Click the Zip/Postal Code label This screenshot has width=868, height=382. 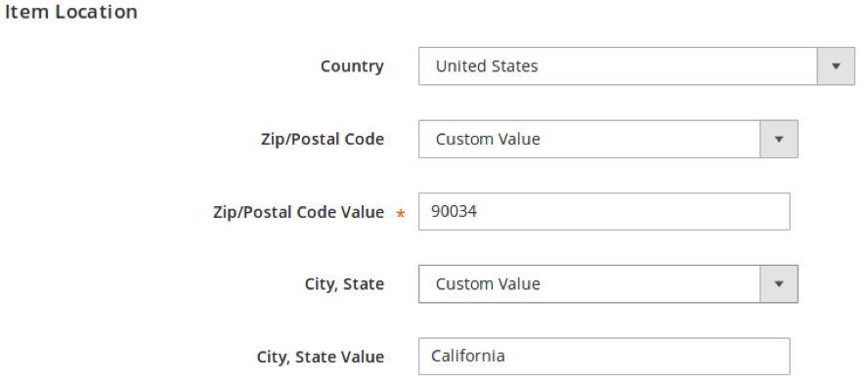[323, 139]
